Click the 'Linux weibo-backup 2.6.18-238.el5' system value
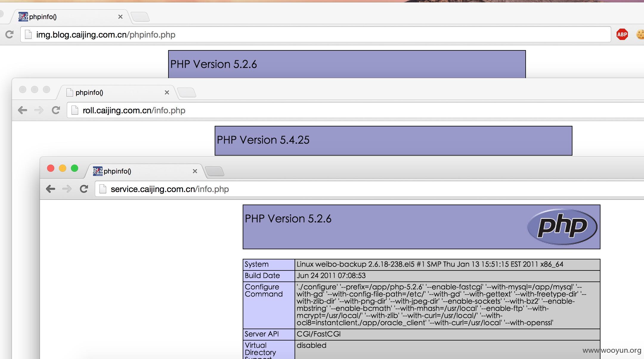Screen dimensions: 644x359 pyautogui.click(x=430, y=264)
